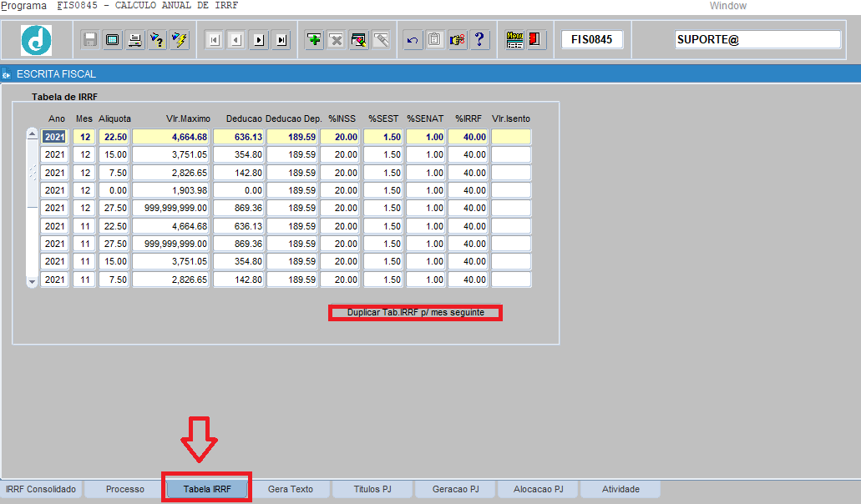Screen dimensions: 861x504
Task: Click %SENAT 1.00 in the first row
Action: tap(426, 137)
